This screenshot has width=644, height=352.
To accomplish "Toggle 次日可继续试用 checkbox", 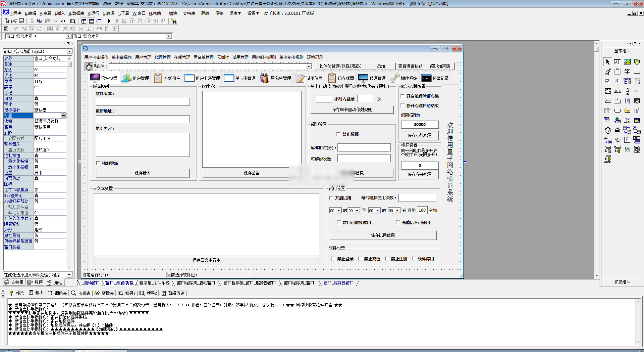I will [339, 222].
